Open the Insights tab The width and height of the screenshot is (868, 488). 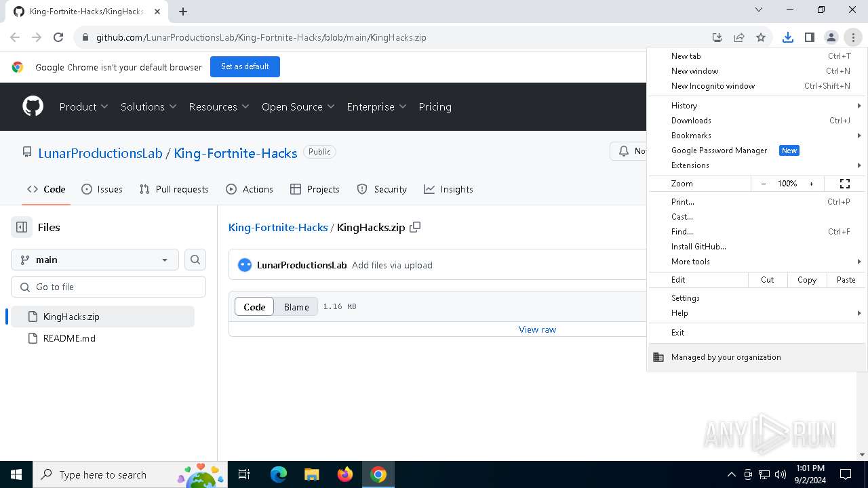point(448,189)
